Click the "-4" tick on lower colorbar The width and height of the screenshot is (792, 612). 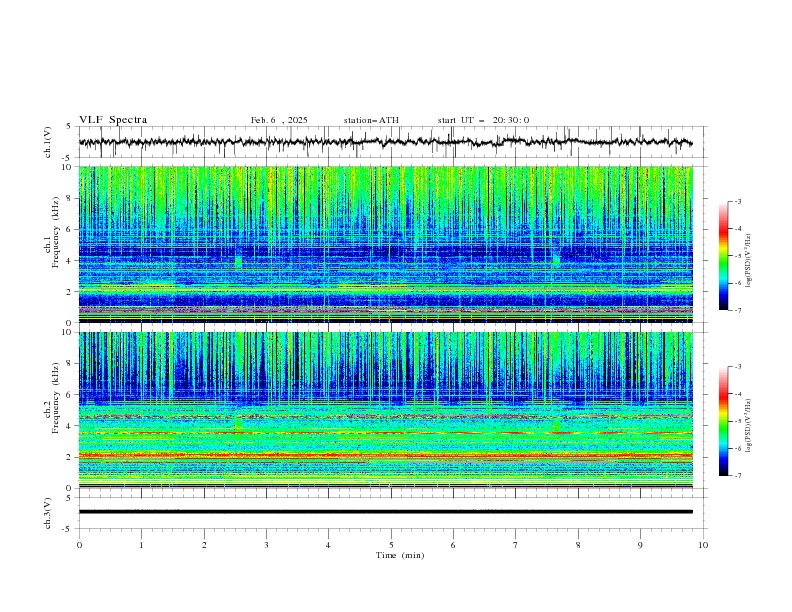click(737, 394)
